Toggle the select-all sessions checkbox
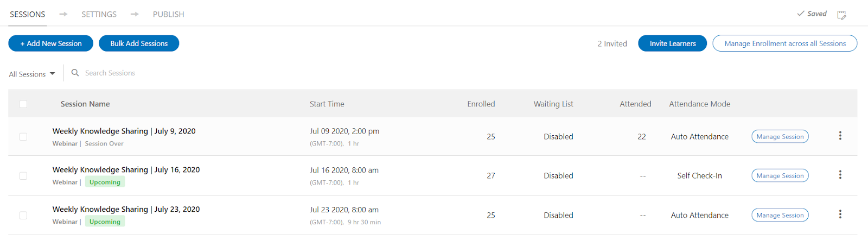Image resolution: width=868 pixels, height=240 pixels. click(23, 104)
